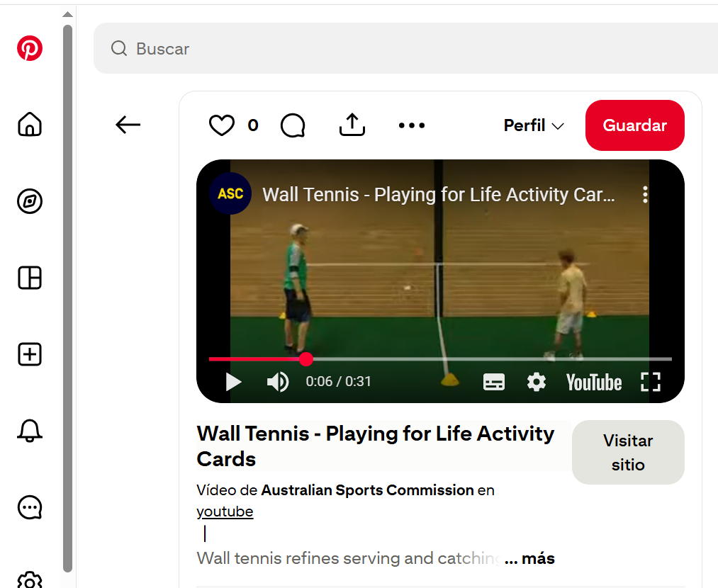Open the notifications bell icon
The image size is (718, 588).
click(30, 430)
